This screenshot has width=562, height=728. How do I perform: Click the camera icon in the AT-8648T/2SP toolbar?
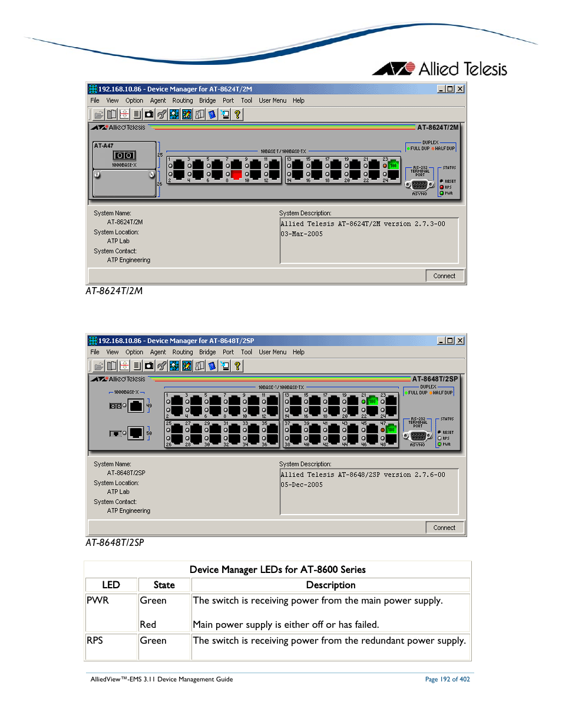149,366
